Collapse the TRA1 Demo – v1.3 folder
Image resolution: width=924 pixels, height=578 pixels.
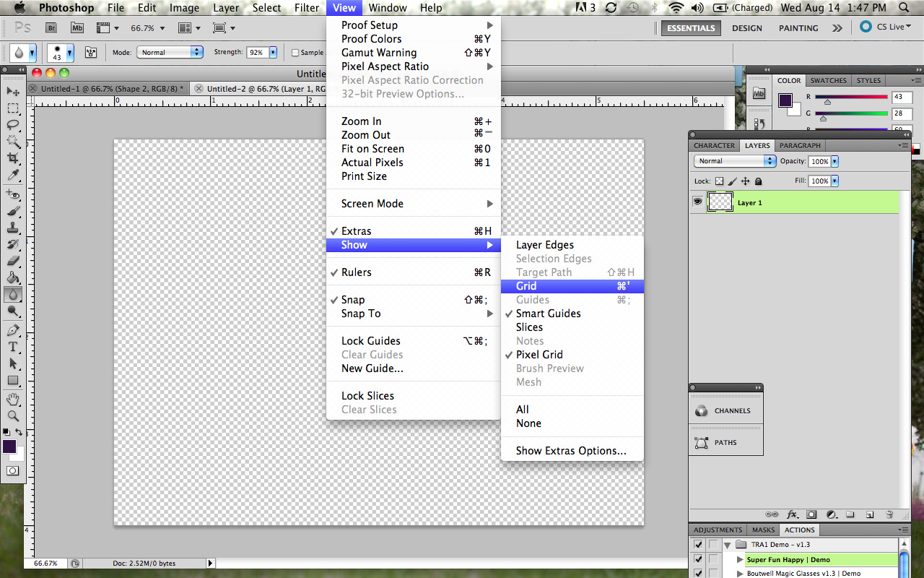click(728, 544)
